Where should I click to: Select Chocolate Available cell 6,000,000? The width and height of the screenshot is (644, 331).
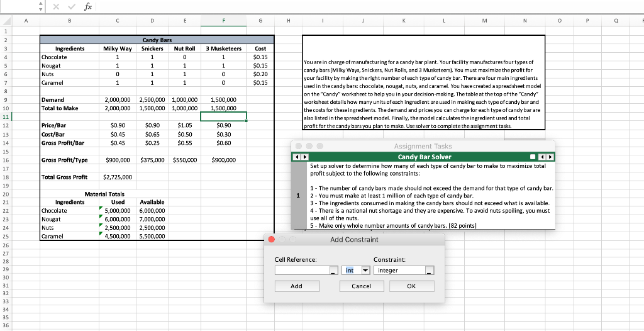tap(152, 211)
